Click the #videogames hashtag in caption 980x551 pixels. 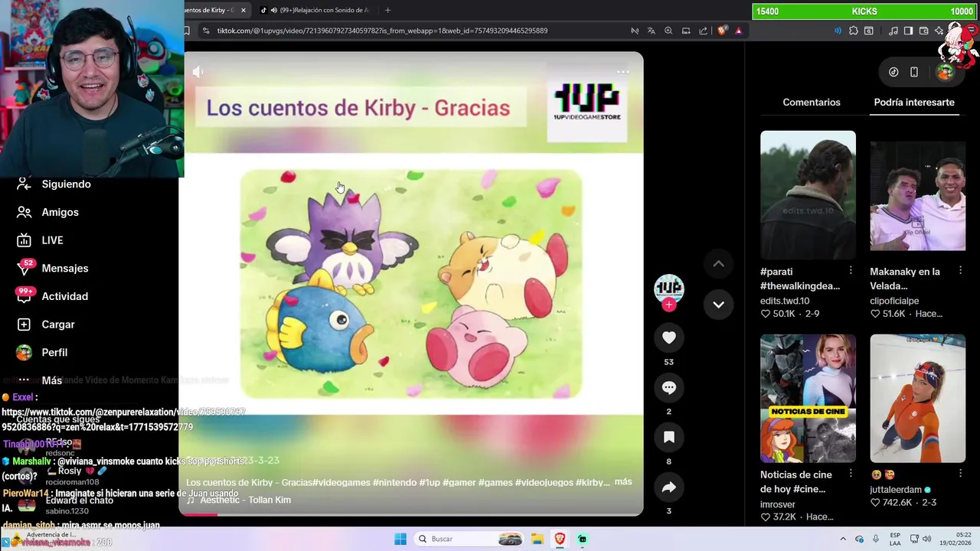point(341,482)
